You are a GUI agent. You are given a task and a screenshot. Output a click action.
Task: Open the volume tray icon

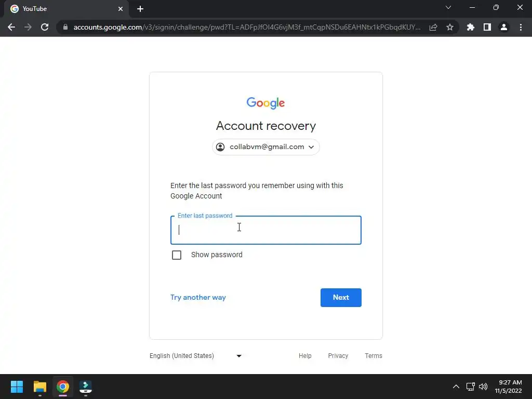tap(483, 387)
